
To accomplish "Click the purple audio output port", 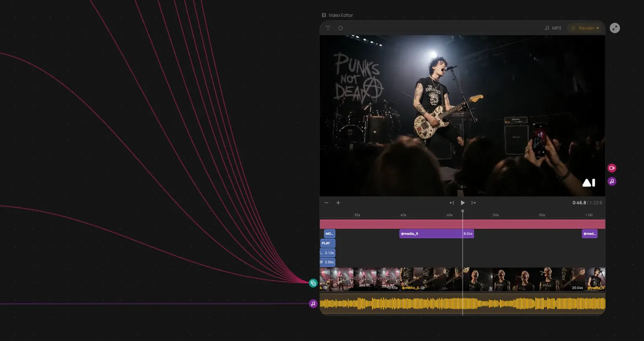I will pos(612,181).
